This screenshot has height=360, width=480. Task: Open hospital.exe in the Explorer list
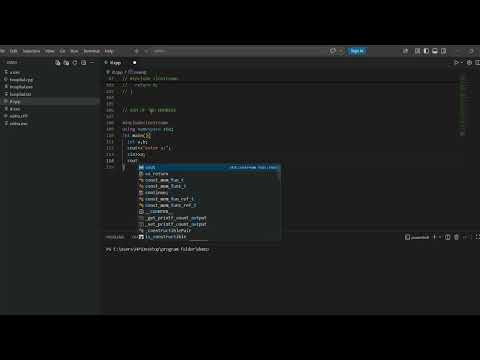[x=50, y=87]
